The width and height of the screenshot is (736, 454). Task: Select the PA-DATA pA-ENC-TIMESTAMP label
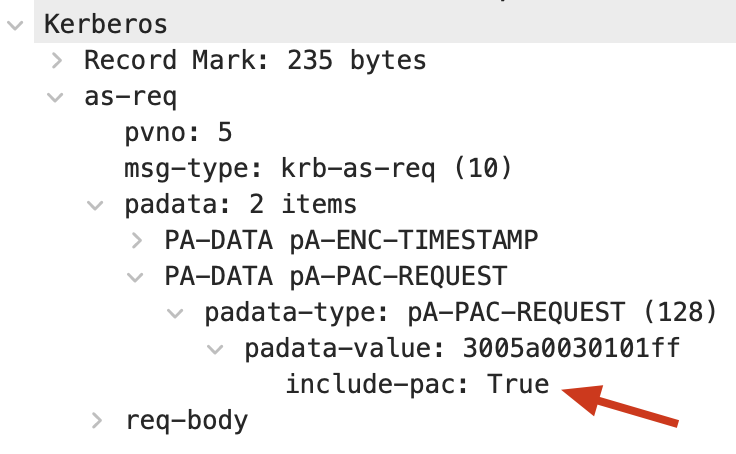tap(351, 240)
